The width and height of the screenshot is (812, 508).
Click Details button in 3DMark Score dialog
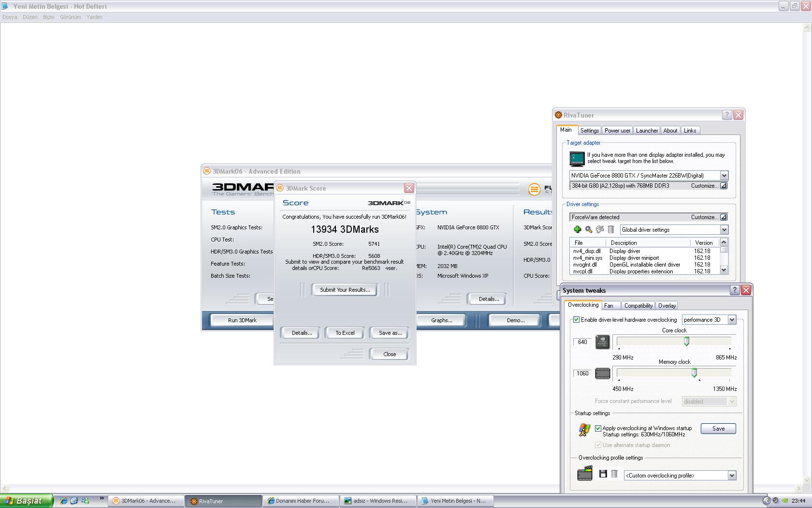point(302,333)
